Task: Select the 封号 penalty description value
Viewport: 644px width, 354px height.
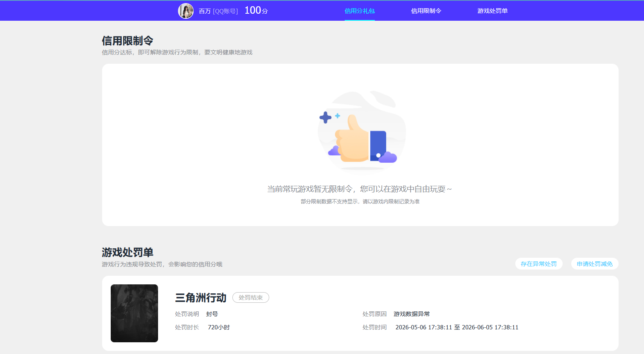Action: pos(212,314)
